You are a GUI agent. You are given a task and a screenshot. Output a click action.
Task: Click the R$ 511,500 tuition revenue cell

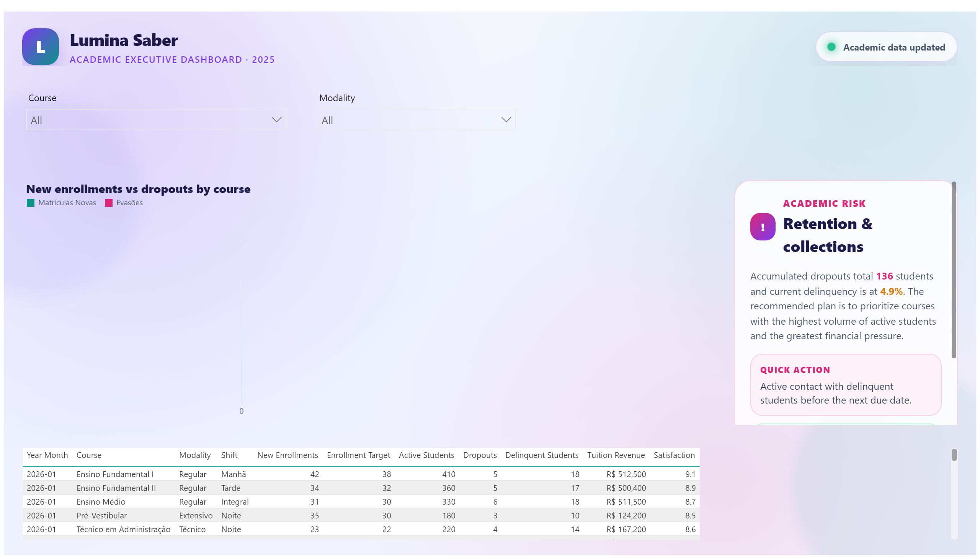coord(626,502)
